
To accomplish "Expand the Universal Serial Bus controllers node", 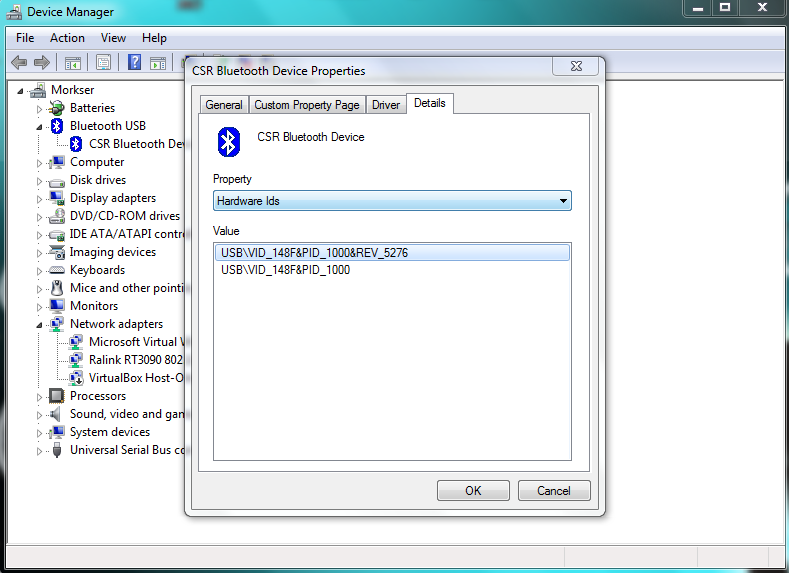I will (x=39, y=451).
